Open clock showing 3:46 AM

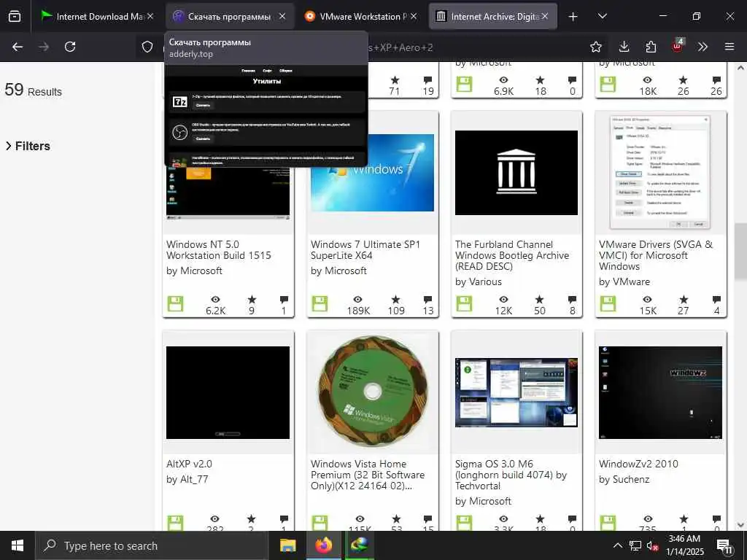pos(684,545)
